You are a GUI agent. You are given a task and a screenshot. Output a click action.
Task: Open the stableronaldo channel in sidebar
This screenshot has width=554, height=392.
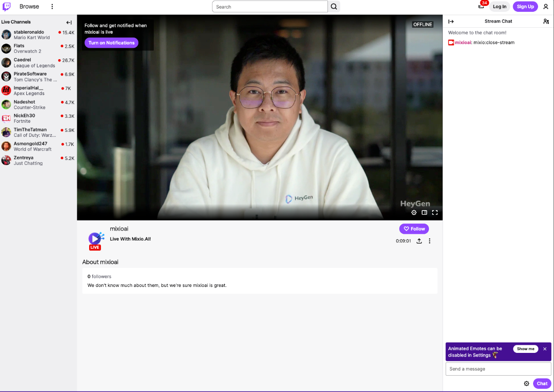(x=29, y=32)
